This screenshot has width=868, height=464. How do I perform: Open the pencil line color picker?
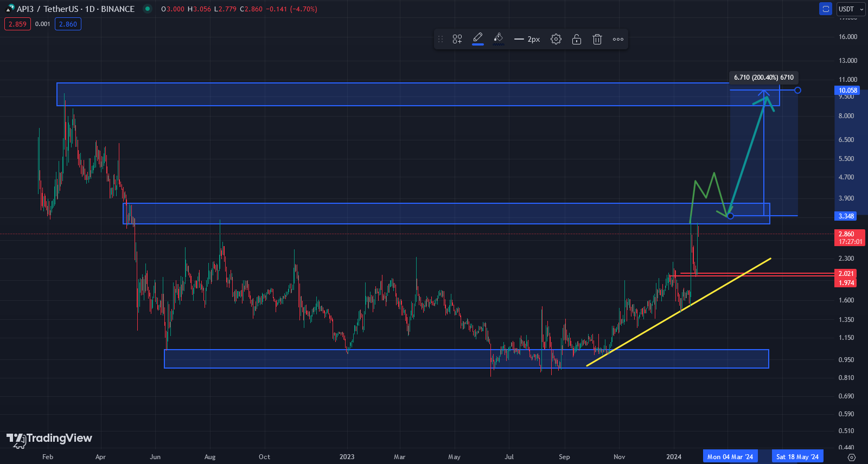[x=478, y=39]
